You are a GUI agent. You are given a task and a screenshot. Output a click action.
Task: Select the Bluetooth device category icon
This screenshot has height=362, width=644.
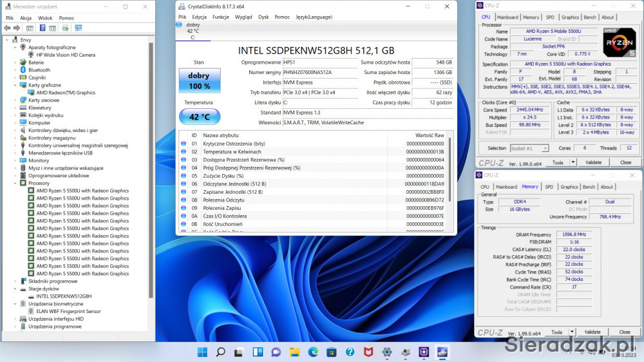[23, 70]
